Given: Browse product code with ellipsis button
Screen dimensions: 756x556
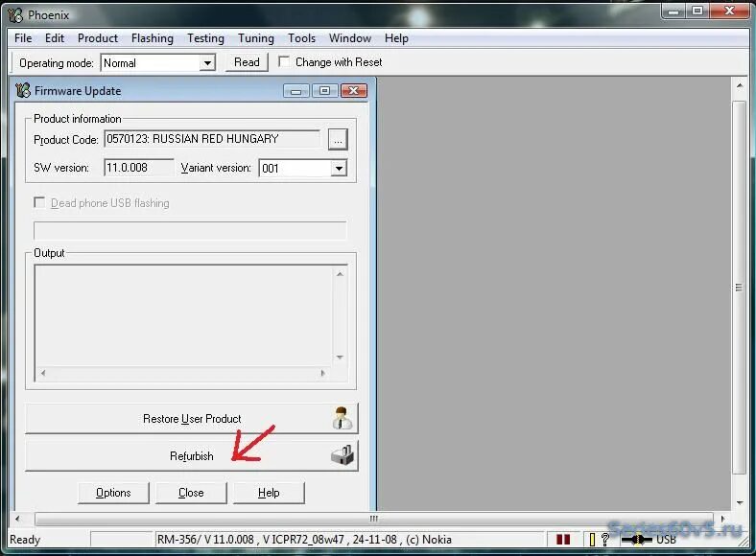Looking at the screenshot, I should coord(338,140).
